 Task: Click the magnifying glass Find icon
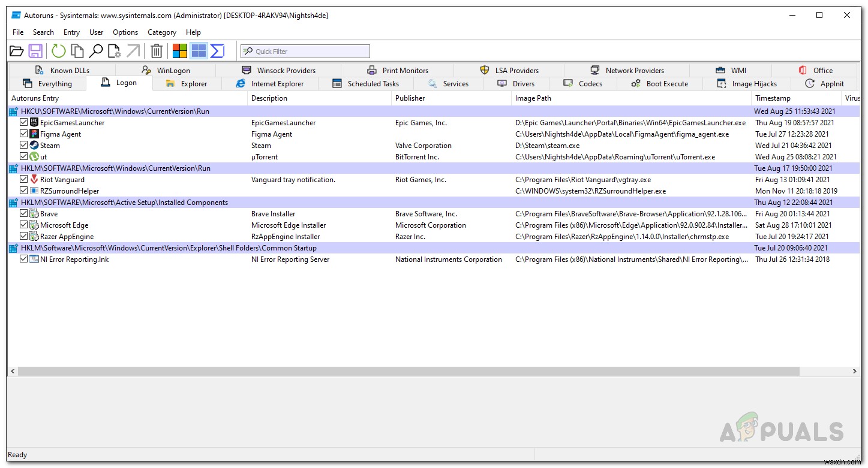coord(96,51)
